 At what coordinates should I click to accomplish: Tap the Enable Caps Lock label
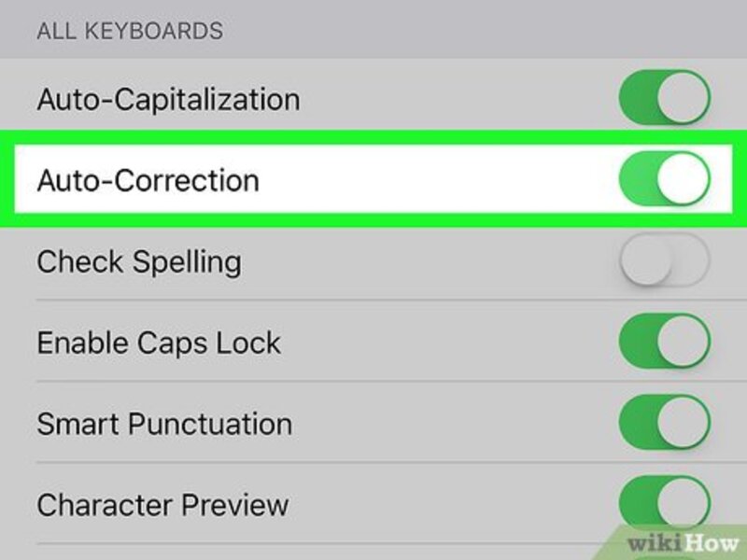coord(159,343)
